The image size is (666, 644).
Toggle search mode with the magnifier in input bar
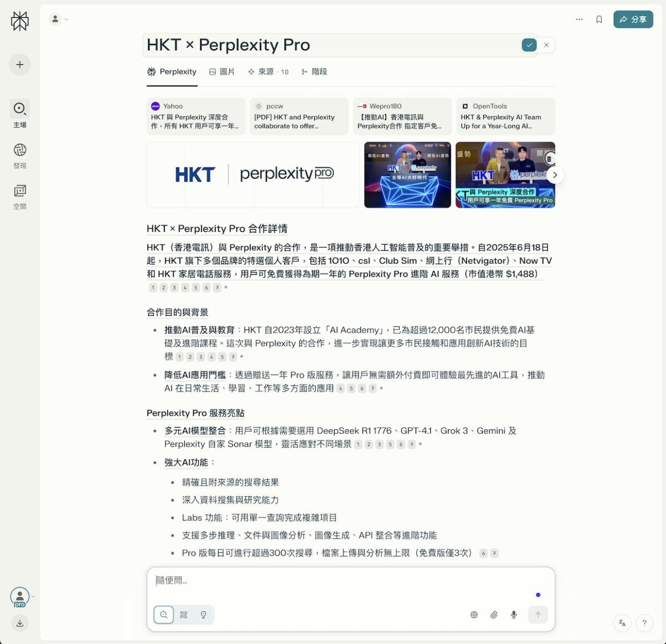coord(163,615)
